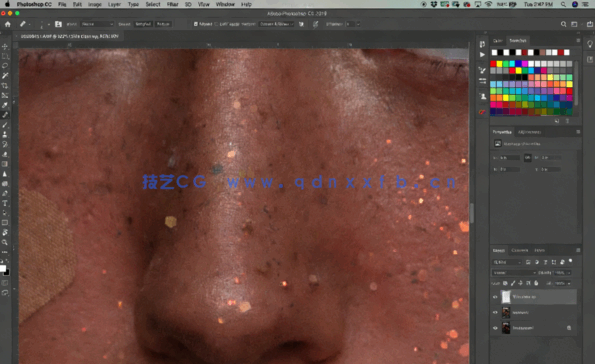Select the Crop tool
This screenshot has width=595, height=364.
(x=5, y=86)
